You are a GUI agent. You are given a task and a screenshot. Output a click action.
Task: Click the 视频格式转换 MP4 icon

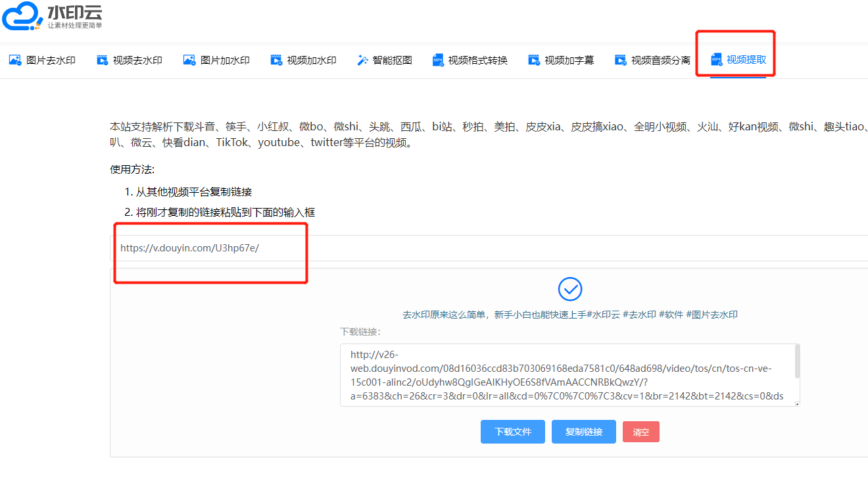click(x=438, y=60)
